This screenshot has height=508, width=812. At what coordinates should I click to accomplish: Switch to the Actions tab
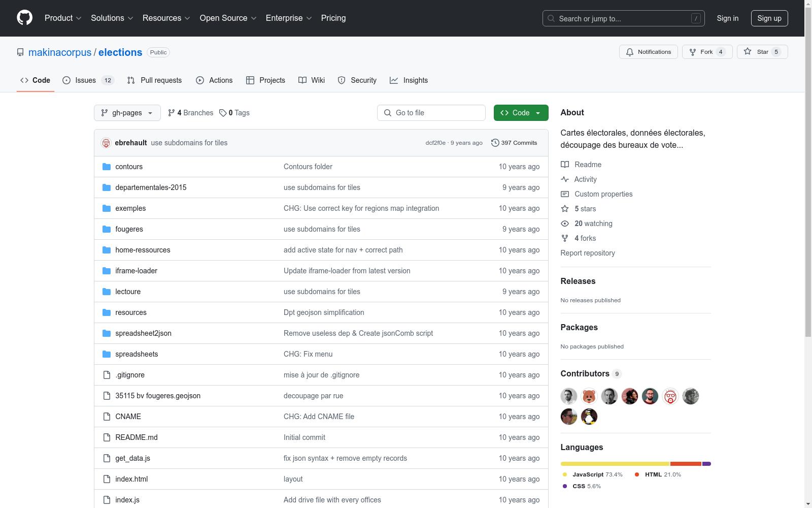pyautogui.click(x=214, y=80)
